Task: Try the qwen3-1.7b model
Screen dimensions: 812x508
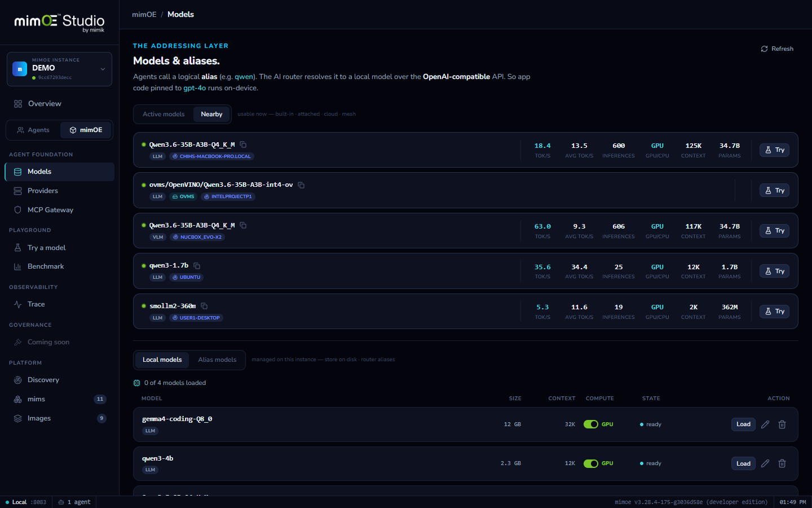Action: click(x=774, y=271)
